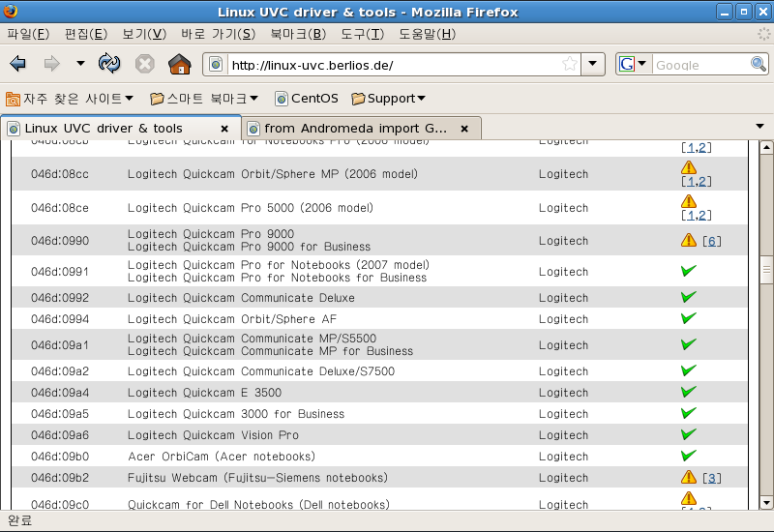The width and height of the screenshot is (774, 532).
Task: Select text Logitech Quickcam Vision Pro
Action: pyautogui.click(x=213, y=435)
